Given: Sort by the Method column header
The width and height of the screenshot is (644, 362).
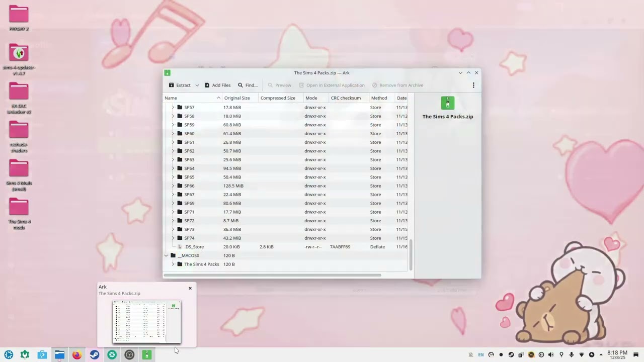Looking at the screenshot, I should click(x=382, y=98).
